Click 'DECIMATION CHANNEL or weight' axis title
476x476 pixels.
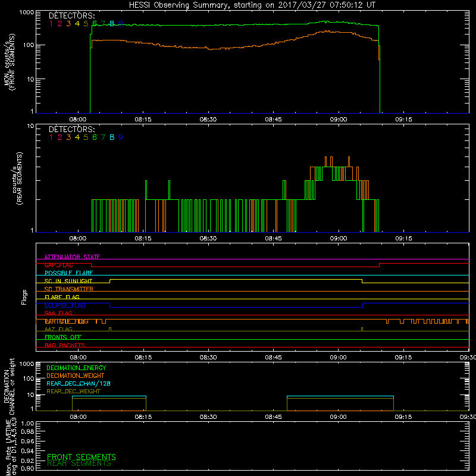[x=10, y=386]
